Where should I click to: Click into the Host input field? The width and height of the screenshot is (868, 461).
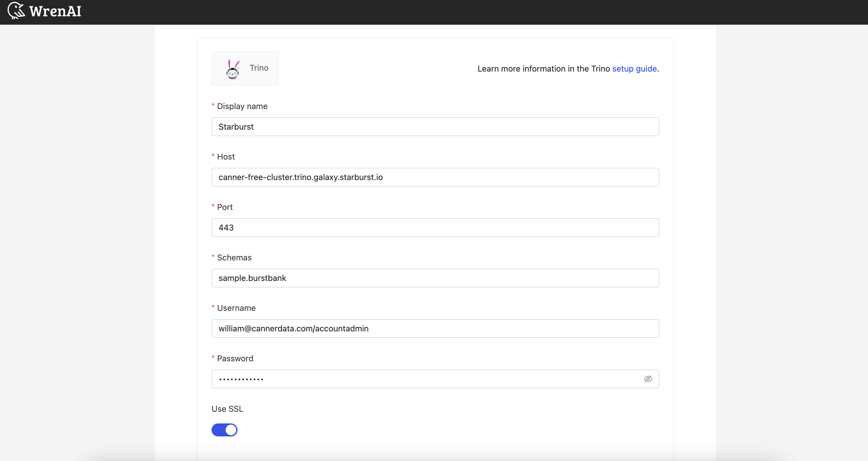point(435,177)
